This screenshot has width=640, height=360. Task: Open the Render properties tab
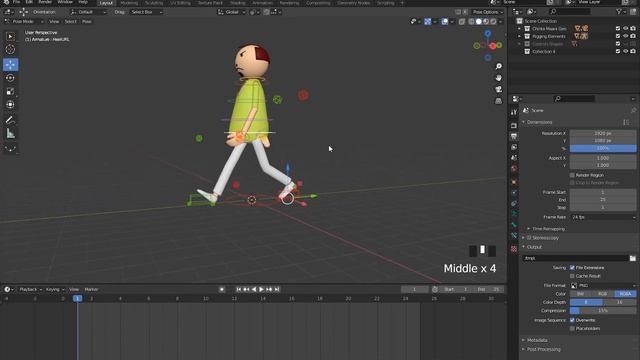tap(514, 126)
